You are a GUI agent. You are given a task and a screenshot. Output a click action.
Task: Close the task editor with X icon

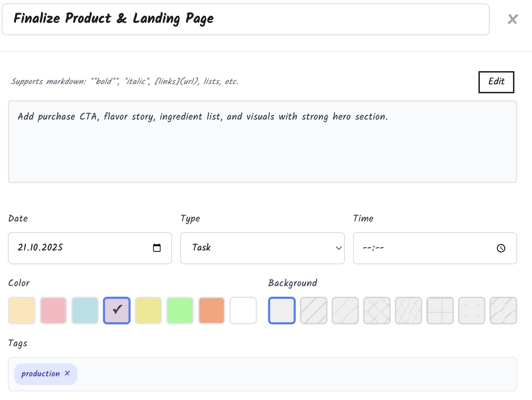(513, 19)
